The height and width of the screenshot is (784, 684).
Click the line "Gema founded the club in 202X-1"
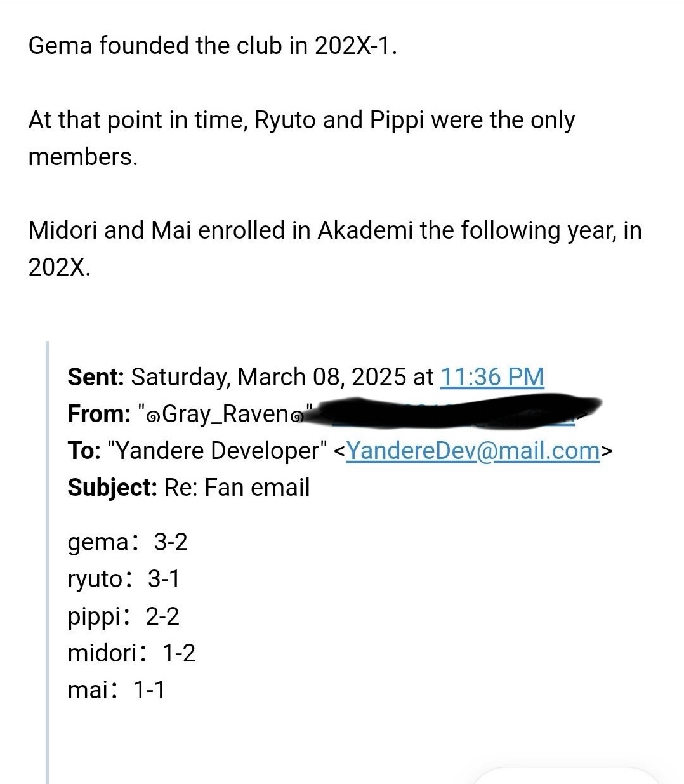point(213,46)
